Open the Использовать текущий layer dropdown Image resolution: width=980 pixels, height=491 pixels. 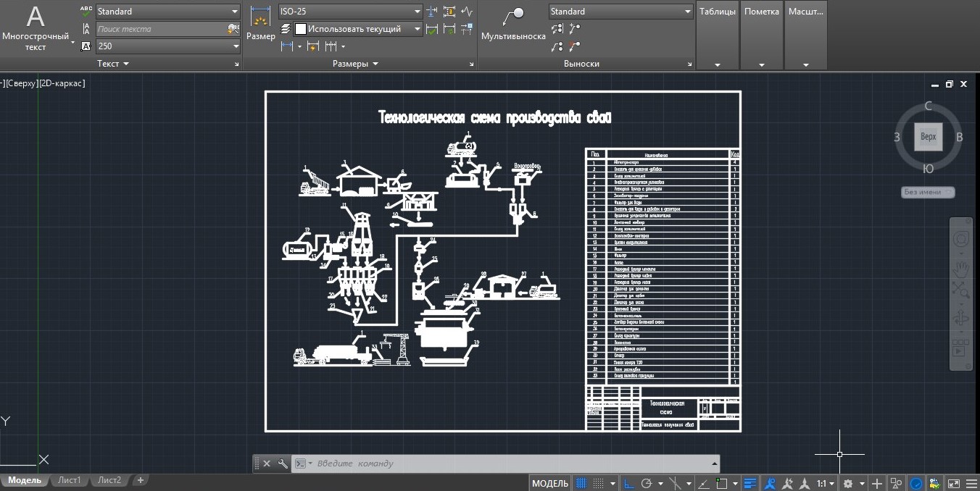(358, 29)
